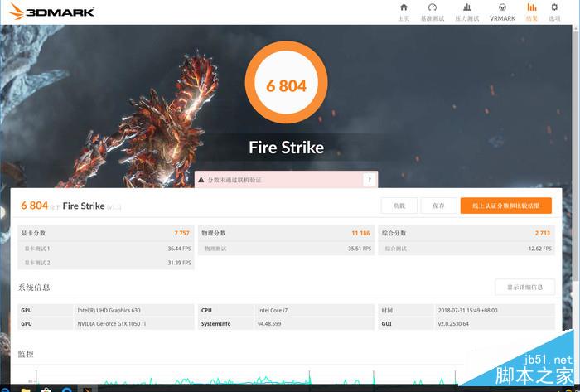Screen dimensions: 580x392
Task: Click the Intel Core i7 CPU value
Action: tap(273, 310)
